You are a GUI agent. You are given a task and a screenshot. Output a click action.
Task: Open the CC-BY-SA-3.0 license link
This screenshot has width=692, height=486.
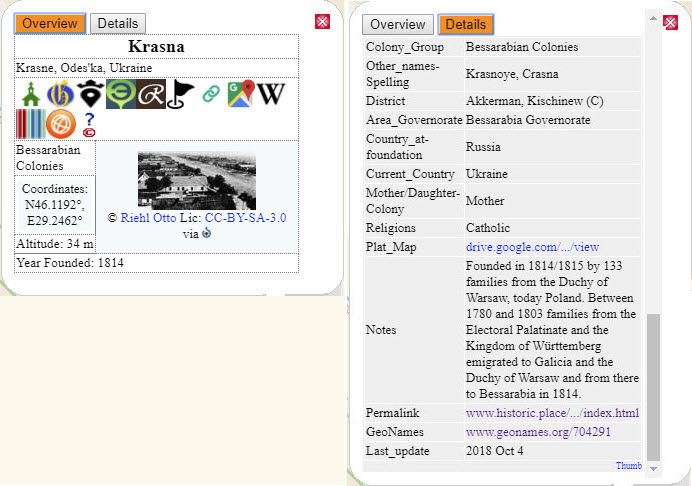[x=245, y=217]
